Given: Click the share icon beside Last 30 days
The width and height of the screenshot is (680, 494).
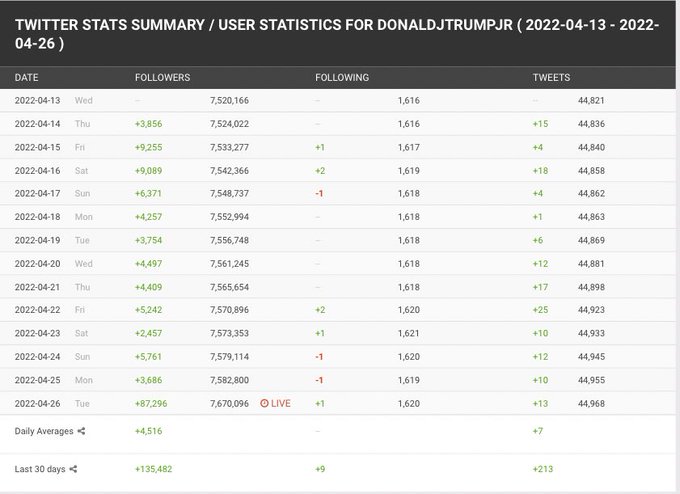Looking at the screenshot, I should [72, 469].
